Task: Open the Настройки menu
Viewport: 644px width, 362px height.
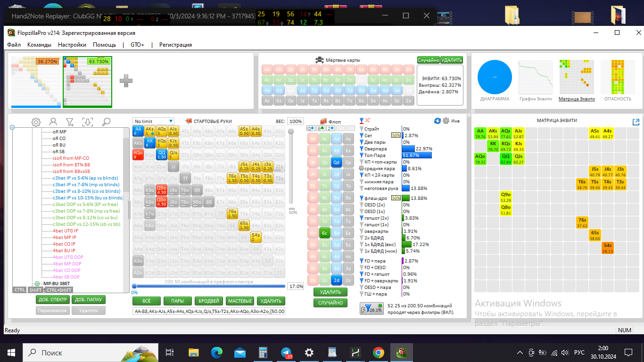Action: 72,45
